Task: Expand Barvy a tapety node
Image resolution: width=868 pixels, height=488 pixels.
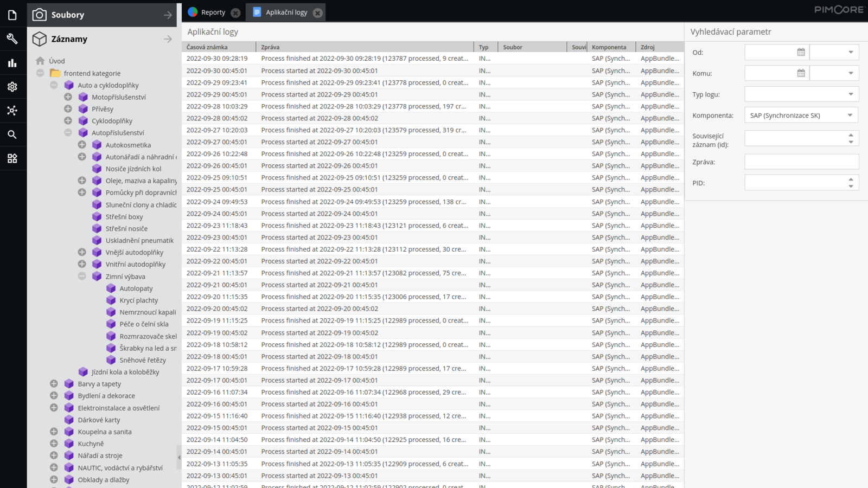Action: (54, 383)
